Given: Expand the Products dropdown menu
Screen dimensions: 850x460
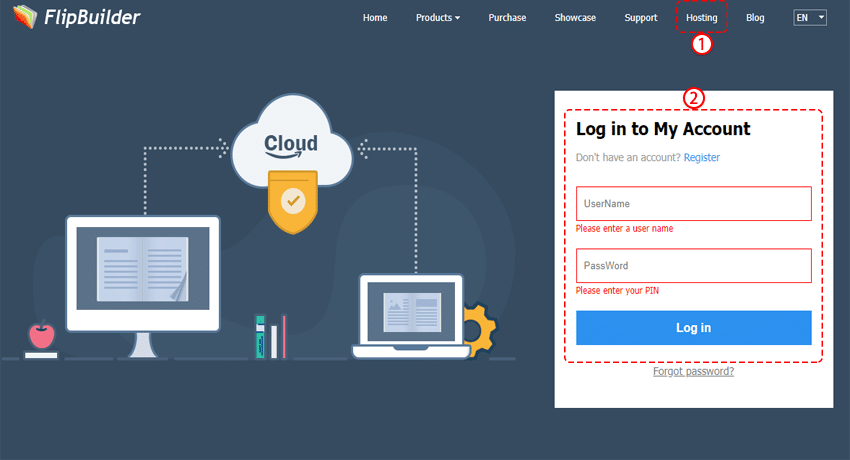Looking at the screenshot, I should 437,18.
